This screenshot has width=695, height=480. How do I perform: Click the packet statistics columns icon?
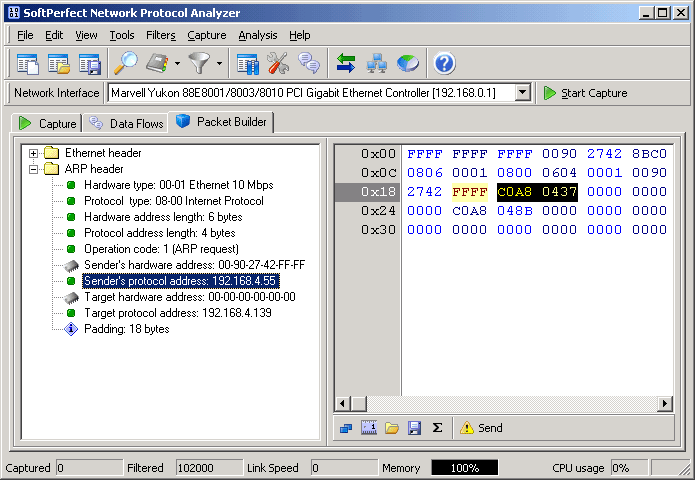coord(248,63)
